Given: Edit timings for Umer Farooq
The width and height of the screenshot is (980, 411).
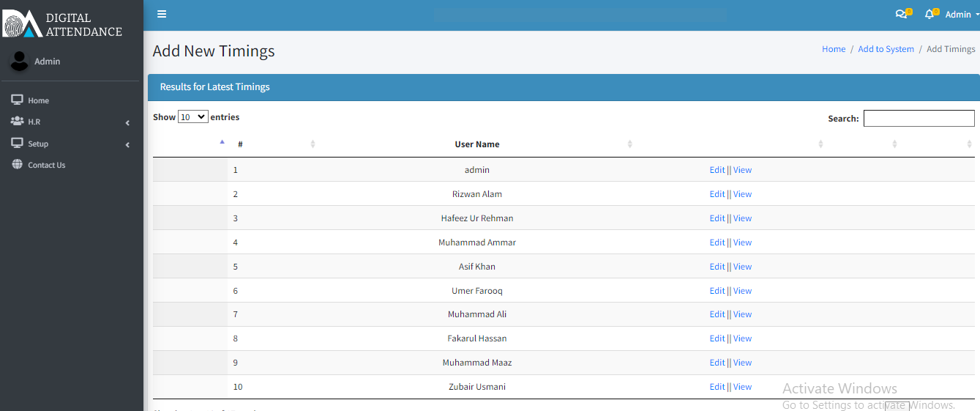Looking at the screenshot, I should [717, 291].
